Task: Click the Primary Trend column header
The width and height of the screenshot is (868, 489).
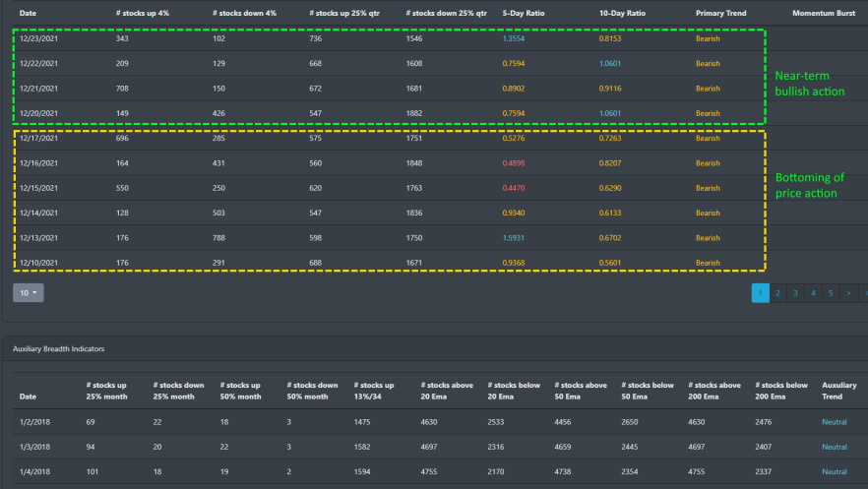Action: (720, 13)
